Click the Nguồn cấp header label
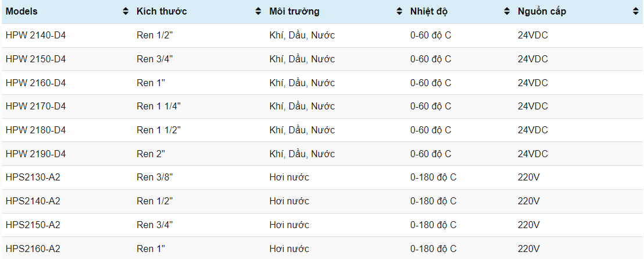 coord(542,12)
